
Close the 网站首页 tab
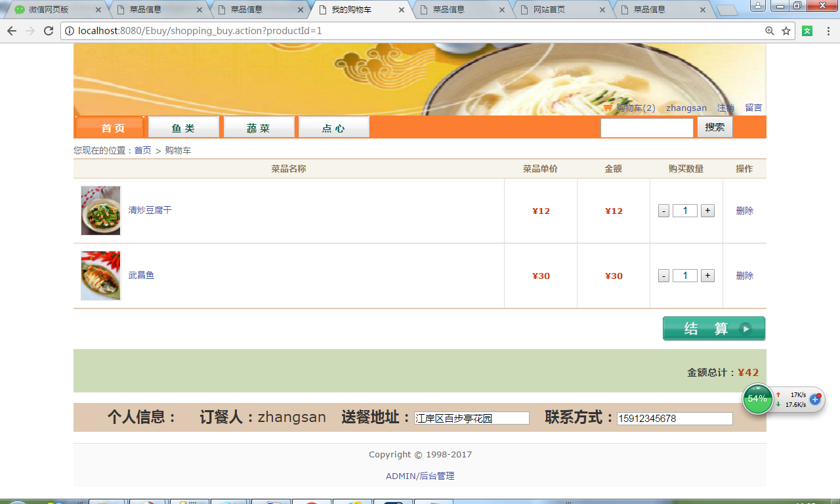pyautogui.click(x=602, y=10)
